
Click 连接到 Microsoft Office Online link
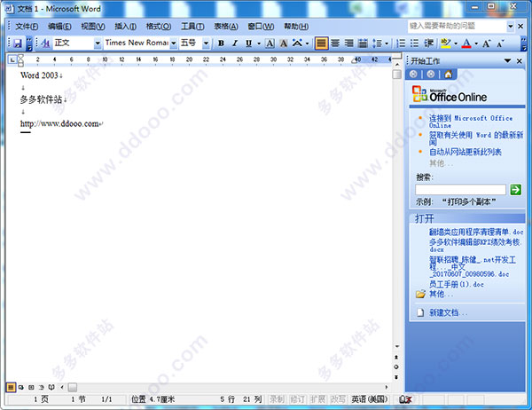[x=471, y=122]
